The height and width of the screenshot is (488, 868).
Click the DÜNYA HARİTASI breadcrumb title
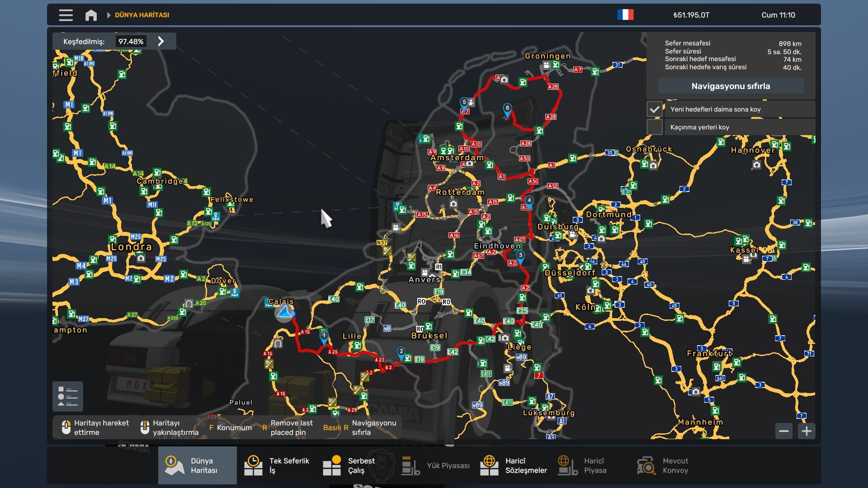[x=142, y=15]
